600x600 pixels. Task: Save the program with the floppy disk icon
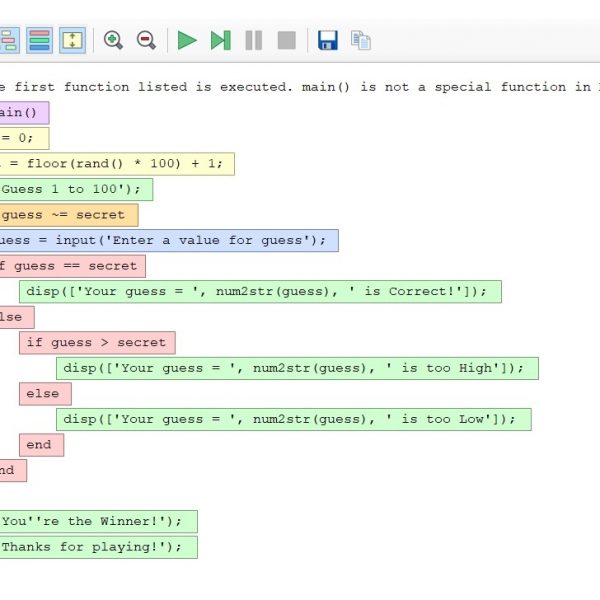point(327,40)
